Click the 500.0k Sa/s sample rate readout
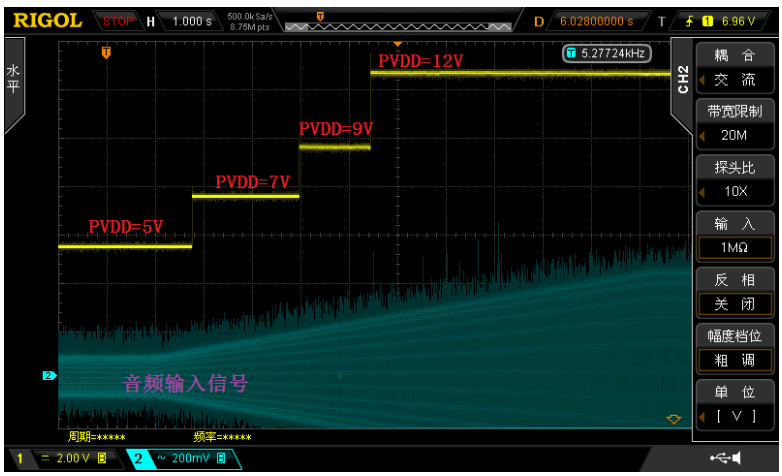Image resolution: width=782 pixels, height=476 pixels. (250, 16)
